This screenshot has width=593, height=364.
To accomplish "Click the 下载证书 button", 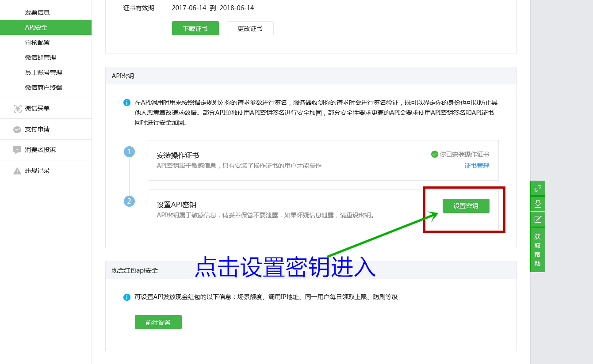I will [195, 28].
